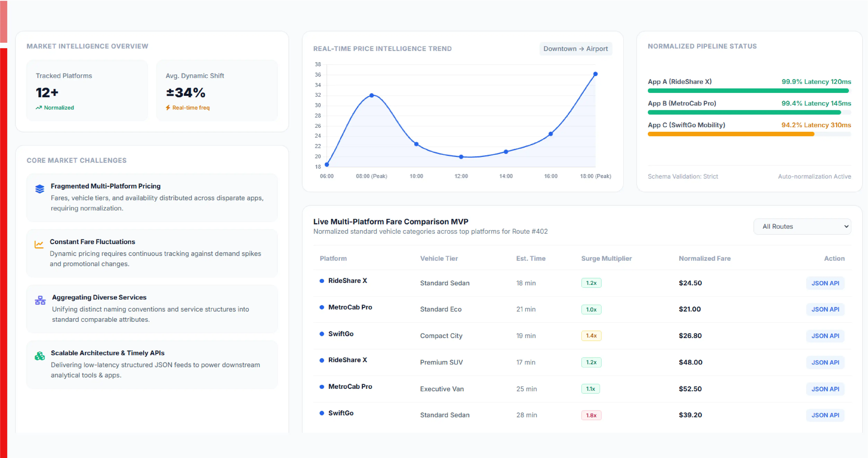Click JSON API for RideShare X Premium SUV
Viewport: 868px width, 458px height.
825,362
